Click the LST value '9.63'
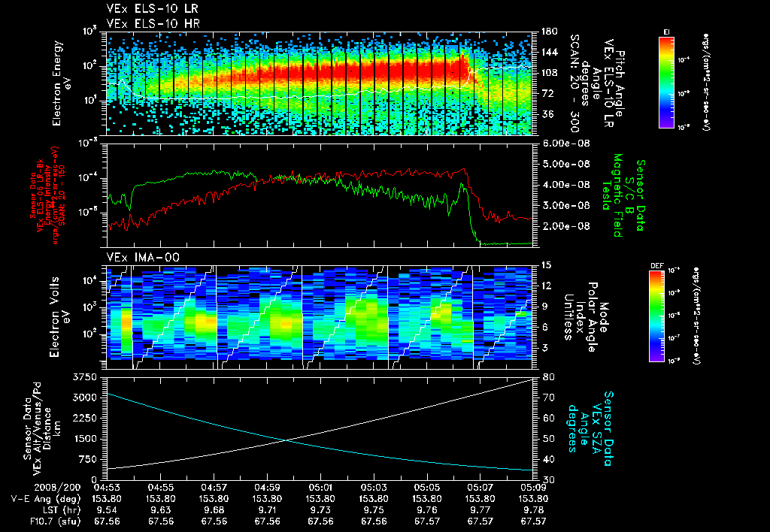 tap(161, 510)
